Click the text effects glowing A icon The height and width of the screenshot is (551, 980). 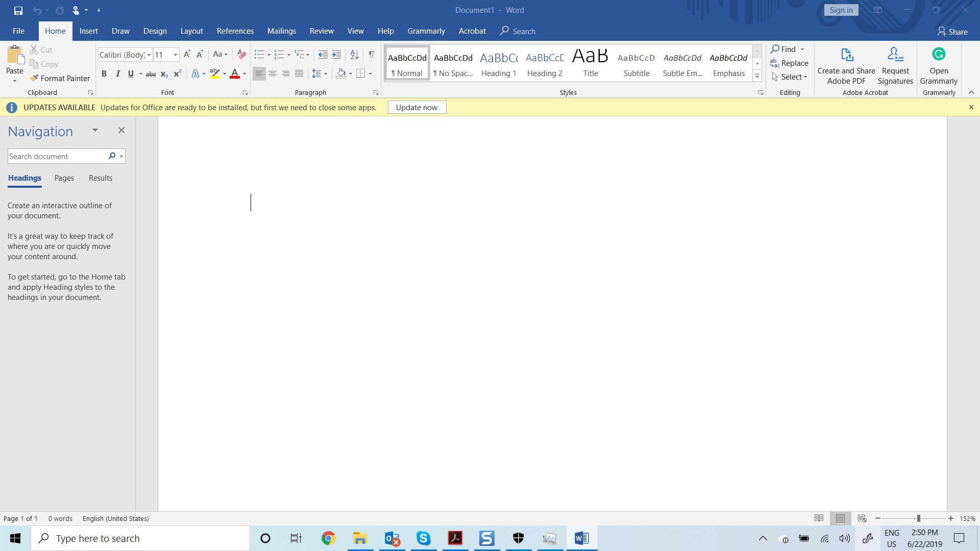click(195, 74)
